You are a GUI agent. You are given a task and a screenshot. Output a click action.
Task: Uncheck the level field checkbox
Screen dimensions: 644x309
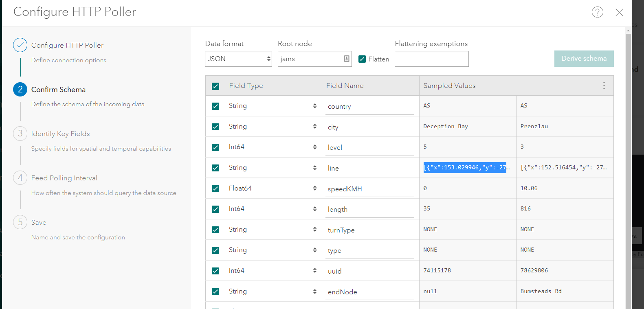pyautogui.click(x=215, y=147)
